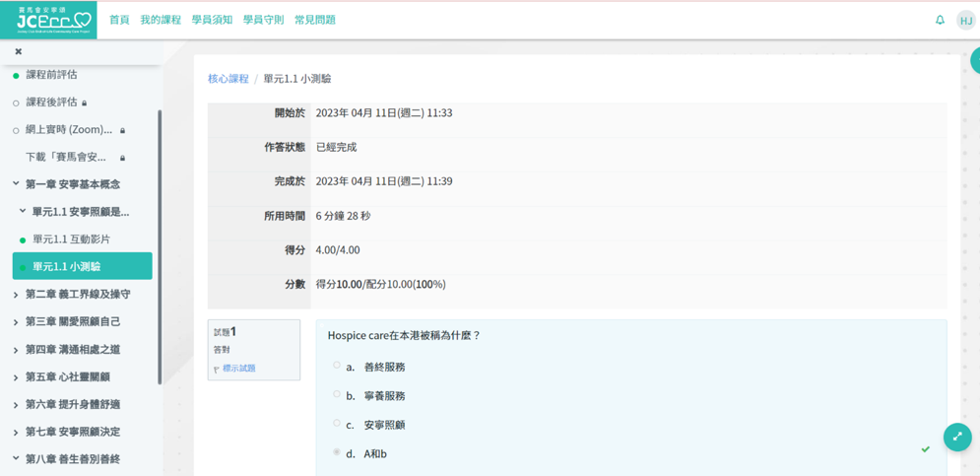Close the sidebar with the X icon

pyautogui.click(x=18, y=51)
